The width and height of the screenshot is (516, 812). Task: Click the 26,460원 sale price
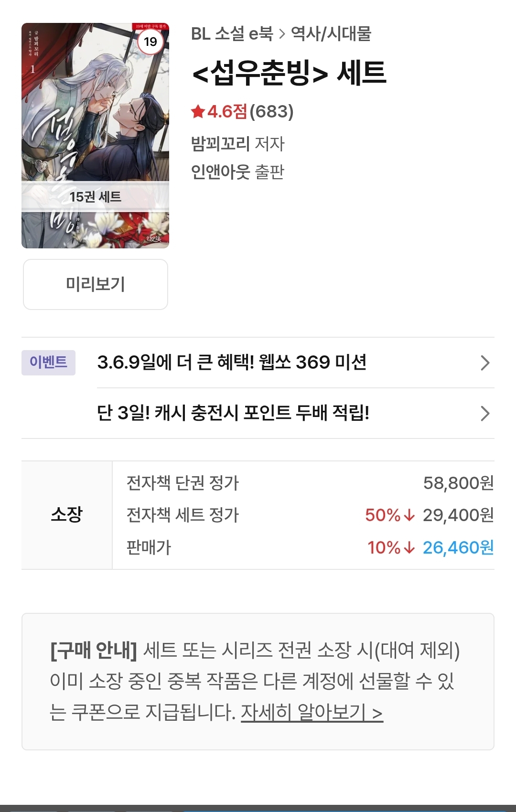(458, 547)
